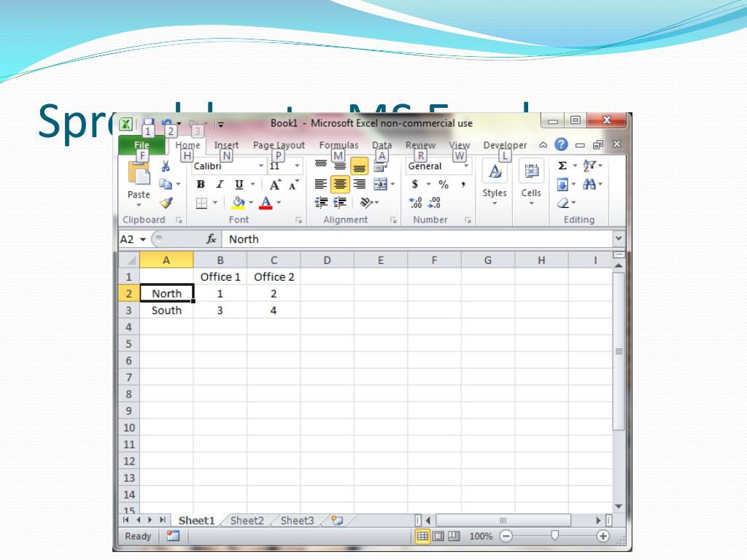Apply Comma Style format

pos(462,184)
